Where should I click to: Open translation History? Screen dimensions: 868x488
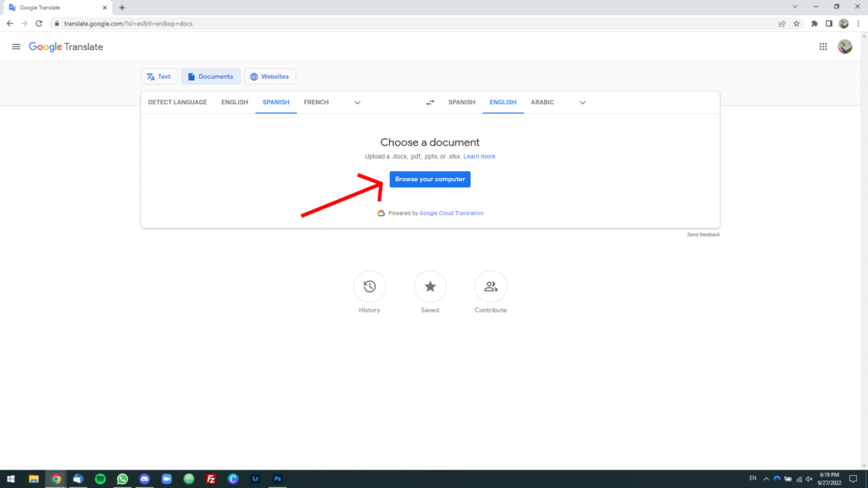(x=370, y=292)
